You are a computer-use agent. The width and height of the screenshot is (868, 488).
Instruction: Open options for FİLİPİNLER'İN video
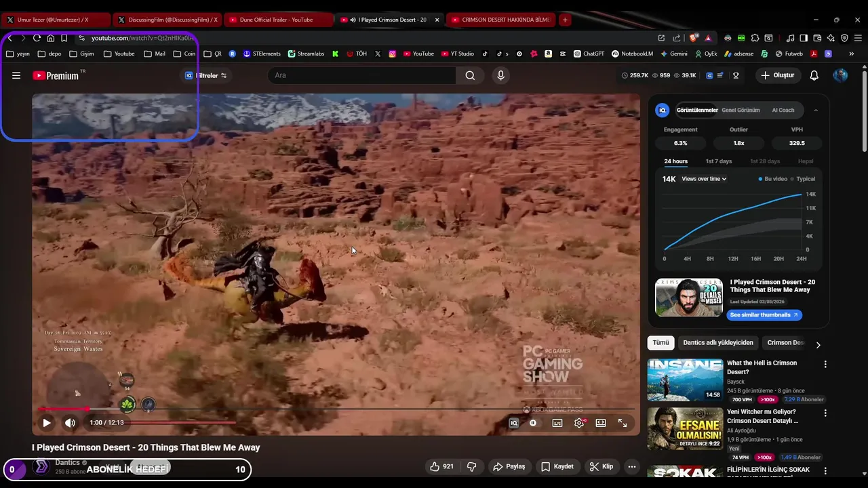(x=825, y=470)
